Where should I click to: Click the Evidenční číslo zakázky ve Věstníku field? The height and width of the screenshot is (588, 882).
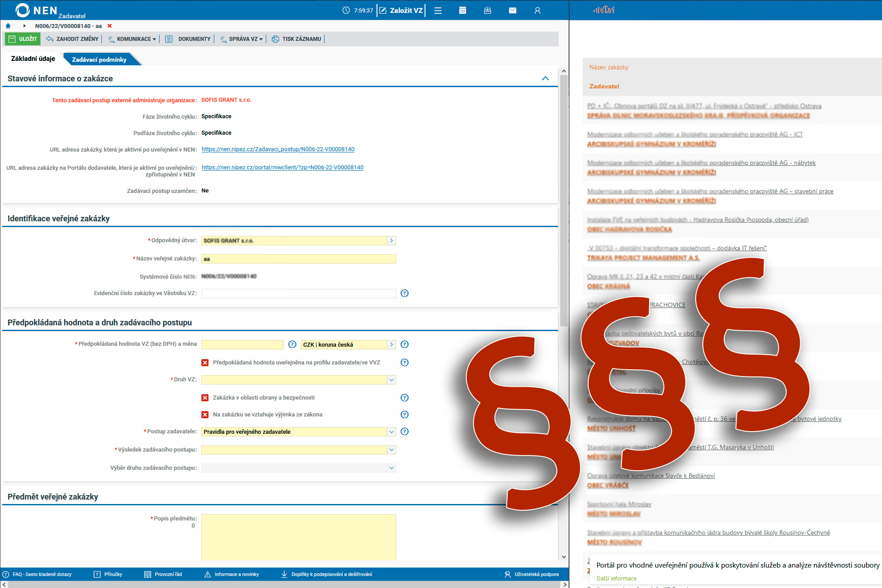[298, 293]
